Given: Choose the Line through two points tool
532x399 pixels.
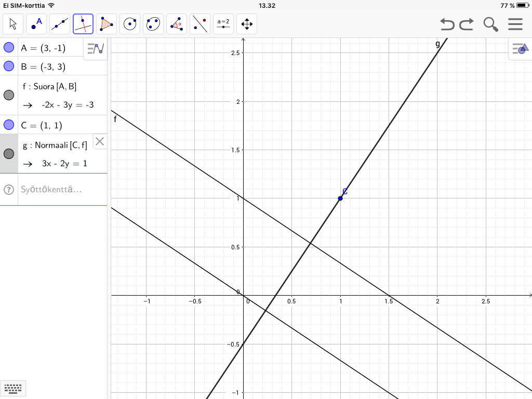Looking at the screenshot, I should [x=60, y=23].
